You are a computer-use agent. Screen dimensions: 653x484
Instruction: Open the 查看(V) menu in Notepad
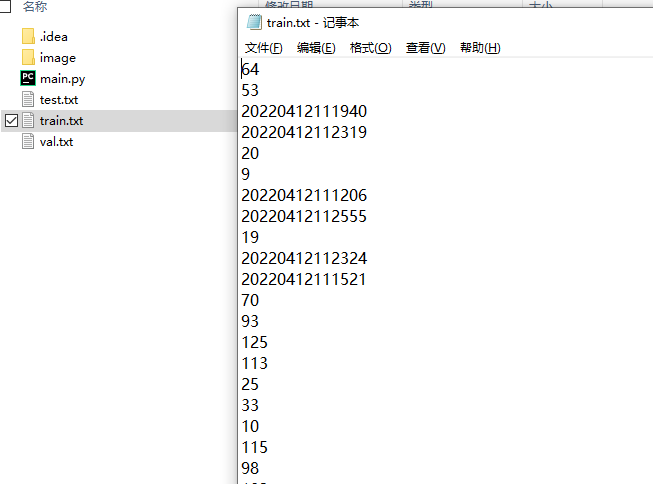pyautogui.click(x=426, y=48)
